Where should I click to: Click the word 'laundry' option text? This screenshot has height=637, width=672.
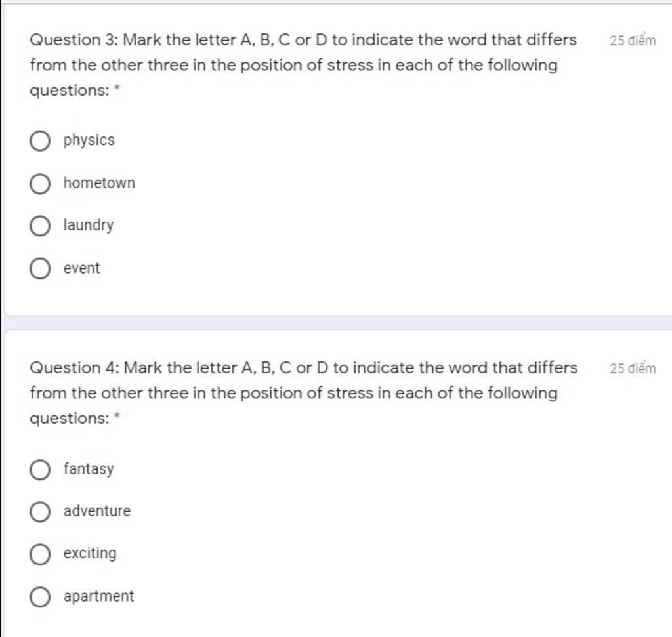pyautogui.click(x=89, y=225)
